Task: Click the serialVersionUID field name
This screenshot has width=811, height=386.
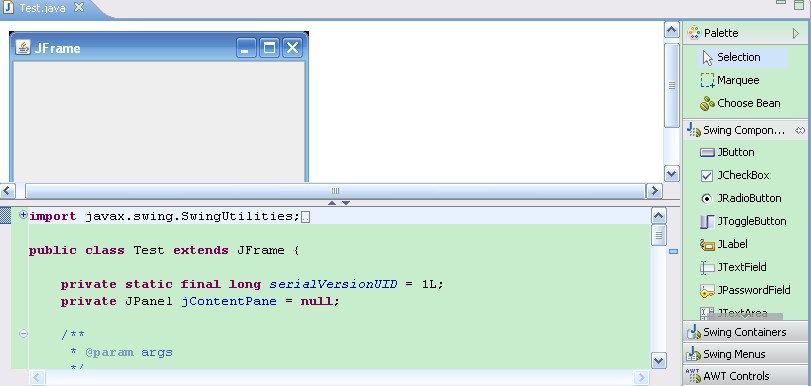Action: point(334,284)
